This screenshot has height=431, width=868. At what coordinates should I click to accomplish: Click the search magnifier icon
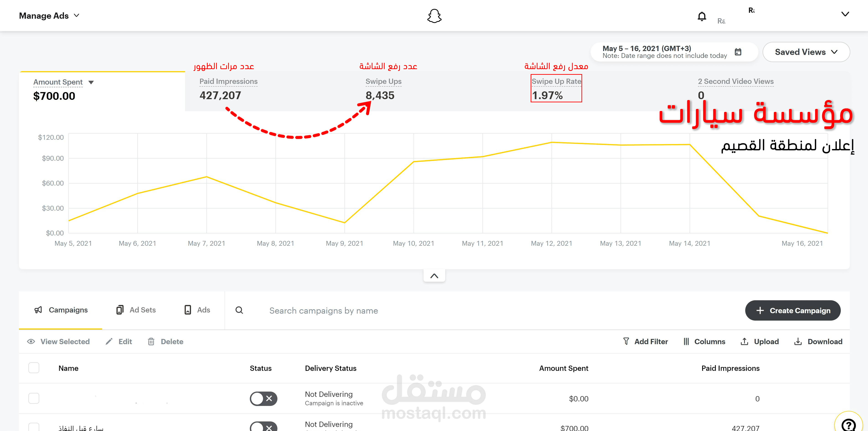(239, 310)
